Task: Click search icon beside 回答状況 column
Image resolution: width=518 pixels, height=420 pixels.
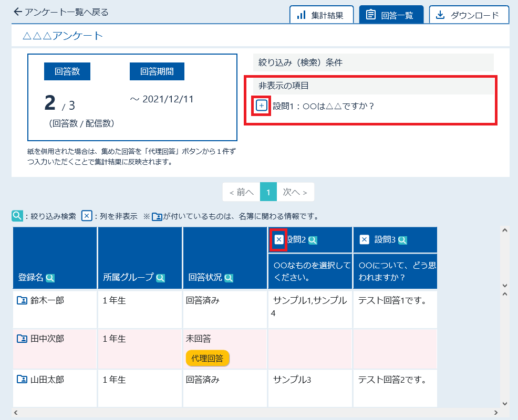Action: (x=229, y=278)
